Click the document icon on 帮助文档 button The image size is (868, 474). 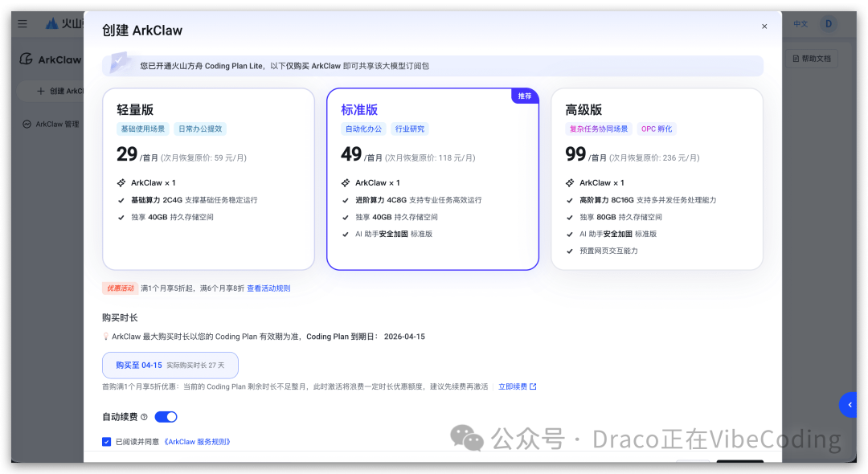(796, 58)
